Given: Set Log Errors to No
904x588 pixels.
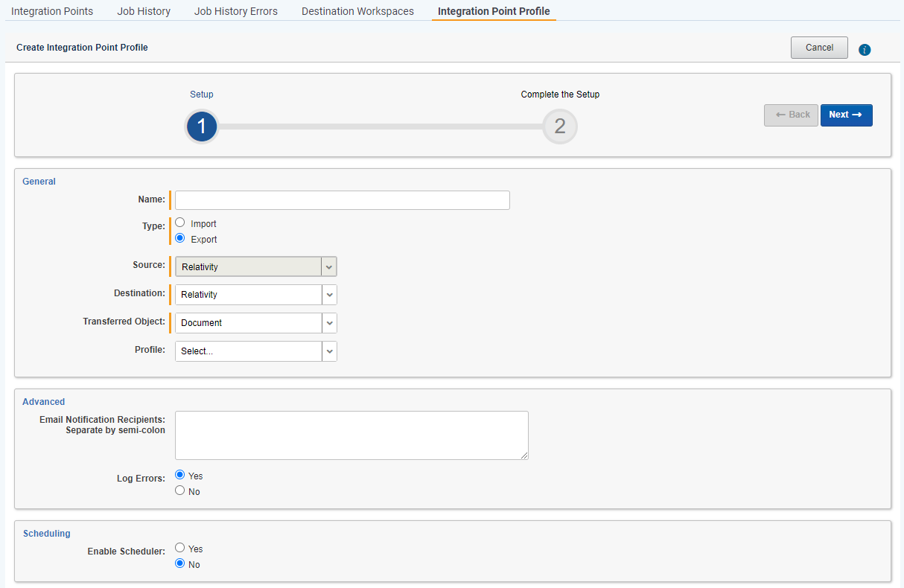Looking at the screenshot, I should 179,490.
